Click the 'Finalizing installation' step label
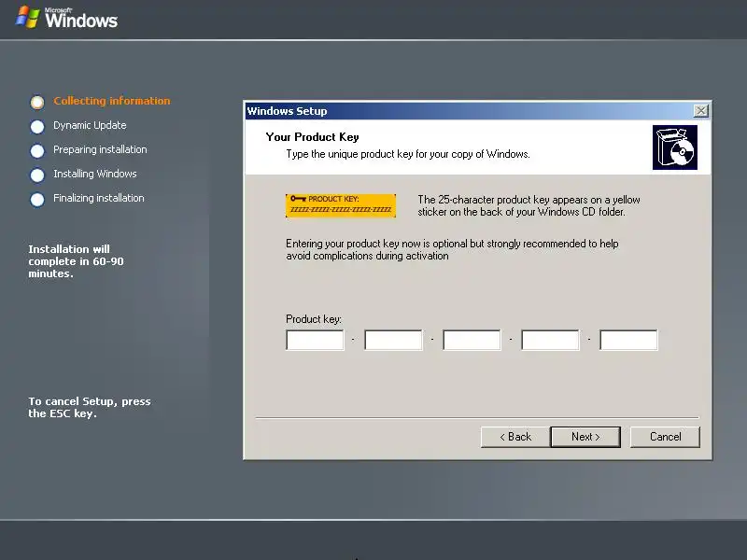Screen dimensions: 747x560 [x=99, y=198]
